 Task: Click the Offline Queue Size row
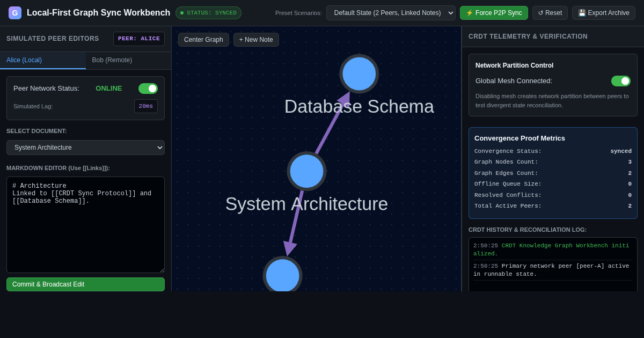[553, 184]
